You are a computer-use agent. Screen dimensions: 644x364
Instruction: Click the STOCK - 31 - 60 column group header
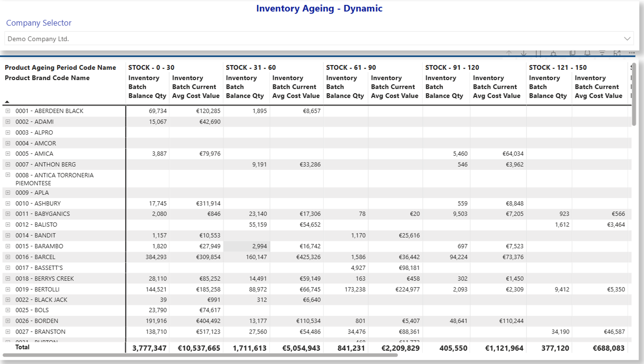coord(250,68)
